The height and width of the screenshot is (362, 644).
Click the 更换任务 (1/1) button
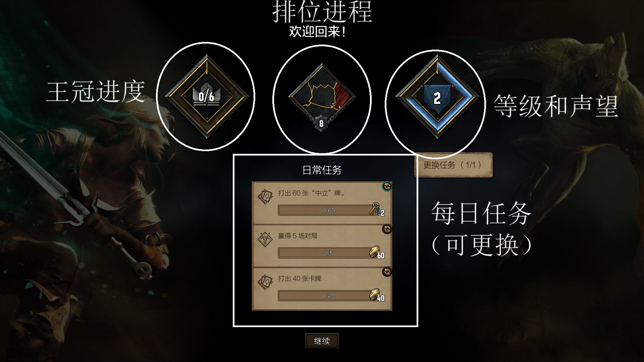pyautogui.click(x=453, y=165)
